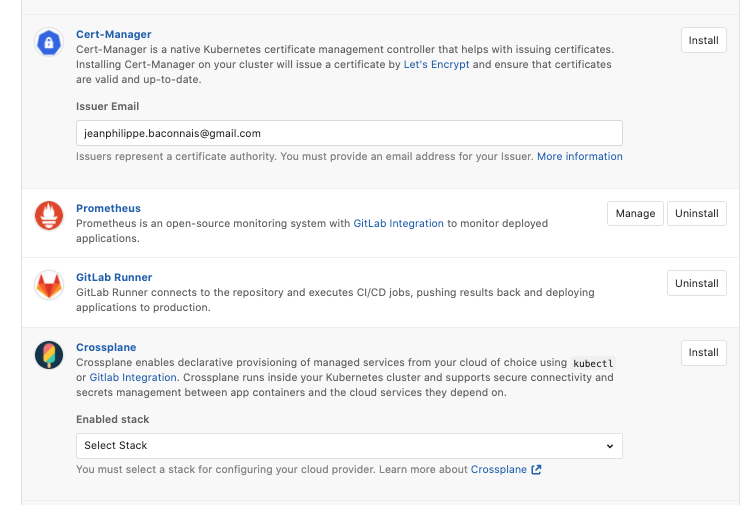Open the Cert-Manager title link
Screen dimensions: 754x505
(x=114, y=35)
